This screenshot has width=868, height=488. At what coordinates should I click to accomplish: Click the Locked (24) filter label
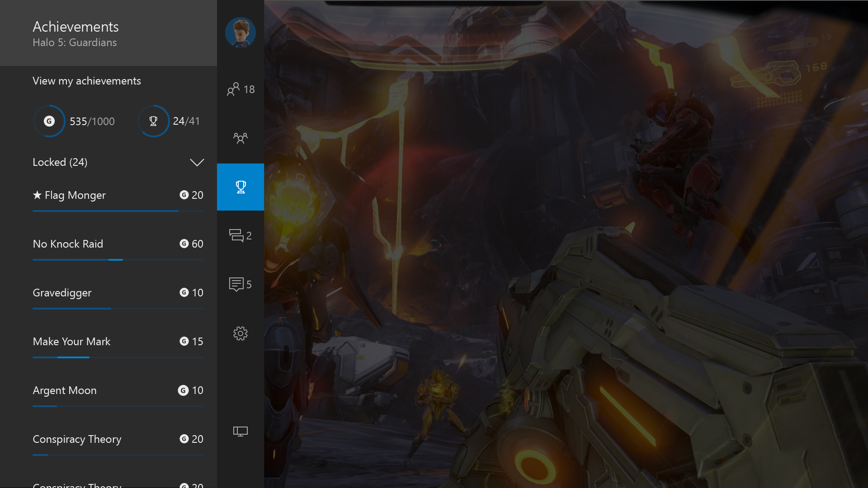[60, 162]
